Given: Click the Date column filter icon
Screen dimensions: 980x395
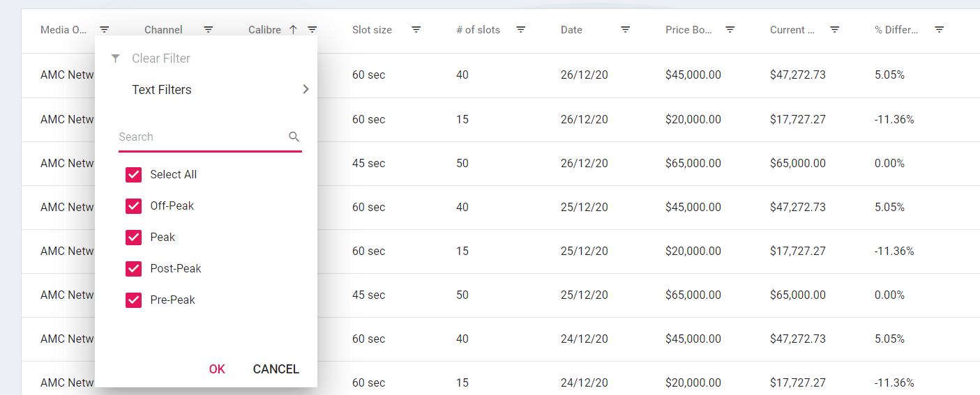Looking at the screenshot, I should click(626, 30).
